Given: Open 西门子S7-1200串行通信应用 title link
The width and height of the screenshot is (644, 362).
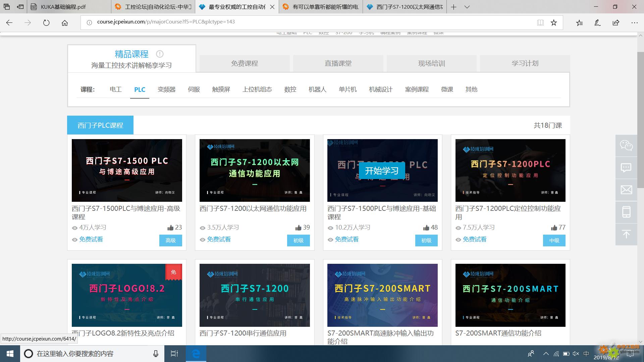Looking at the screenshot, I should point(243,333).
